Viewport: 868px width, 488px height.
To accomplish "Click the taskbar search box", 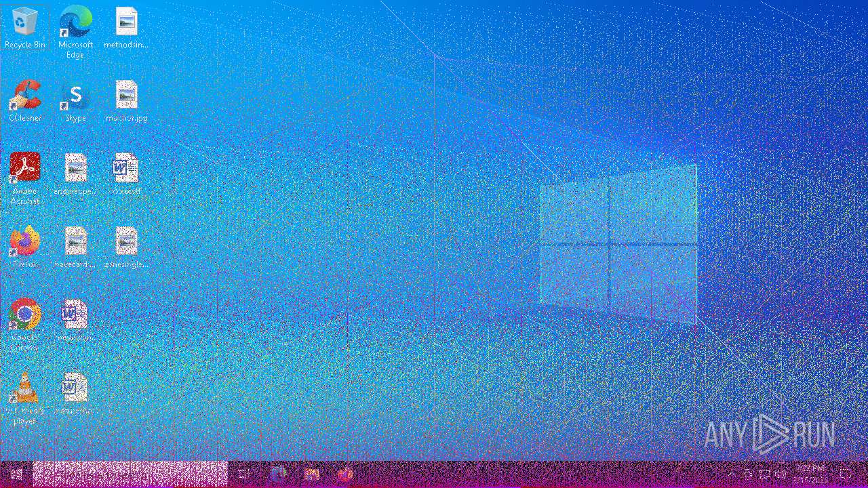I will (130, 474).
